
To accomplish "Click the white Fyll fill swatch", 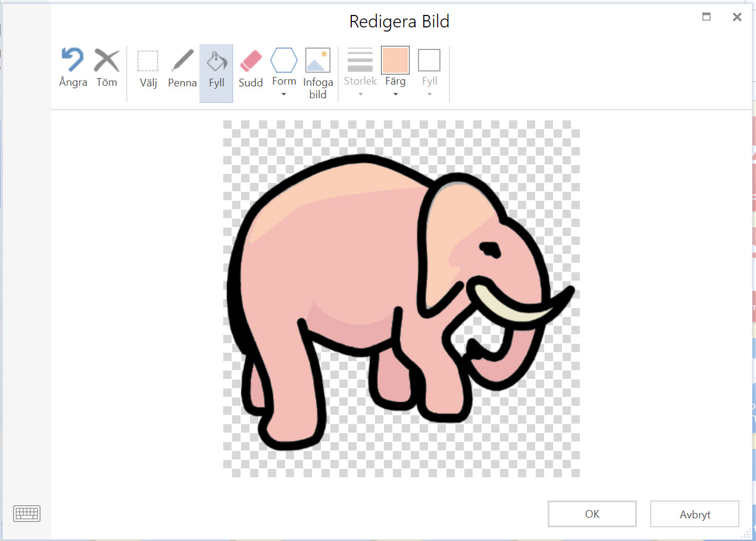I will point(429,60).
